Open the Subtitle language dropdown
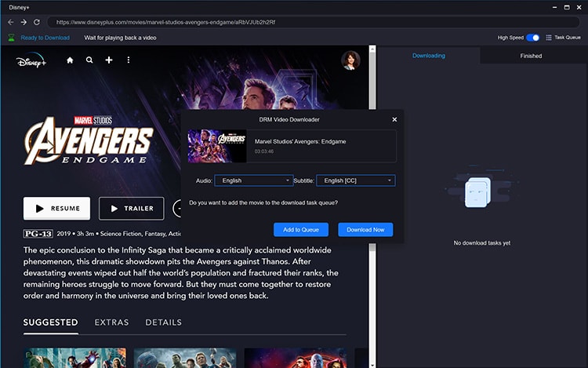The height and width of the screenshot is (368, 588). pos(355,180)
